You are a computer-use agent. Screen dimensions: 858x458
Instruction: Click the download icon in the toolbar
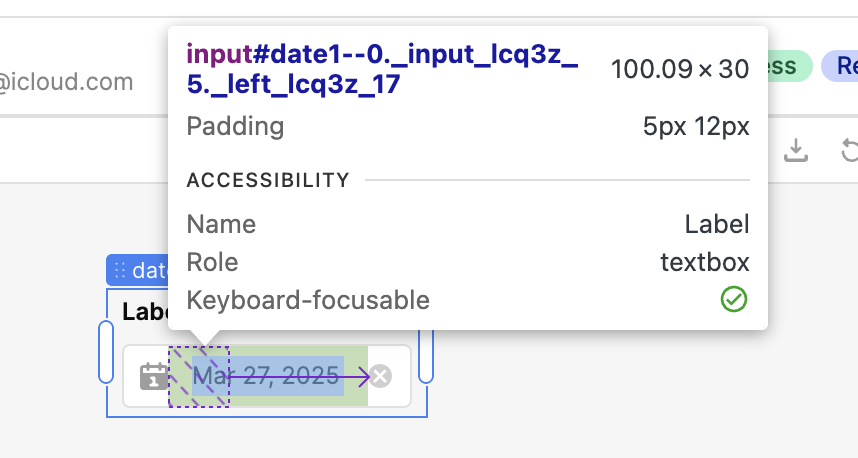[796, 150]
